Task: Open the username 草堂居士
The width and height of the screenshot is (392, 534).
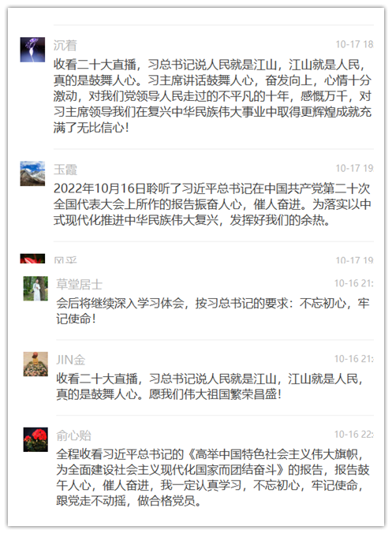Action: pos(79,284)
